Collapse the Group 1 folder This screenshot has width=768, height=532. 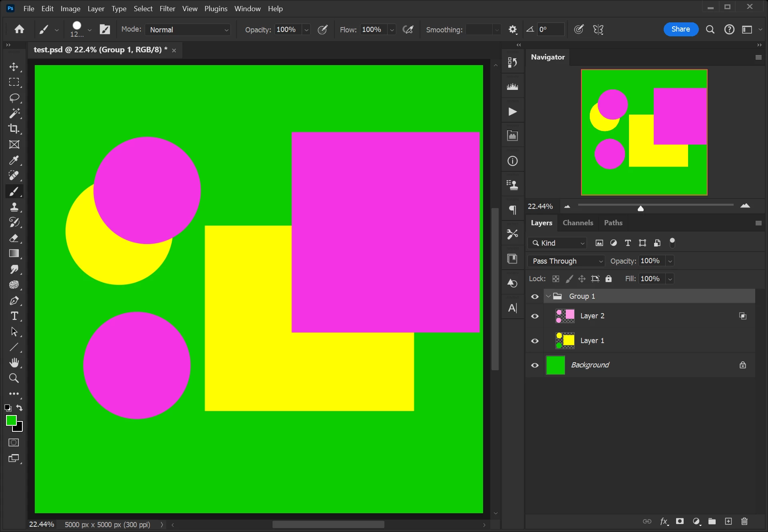(x=548, y=296)
